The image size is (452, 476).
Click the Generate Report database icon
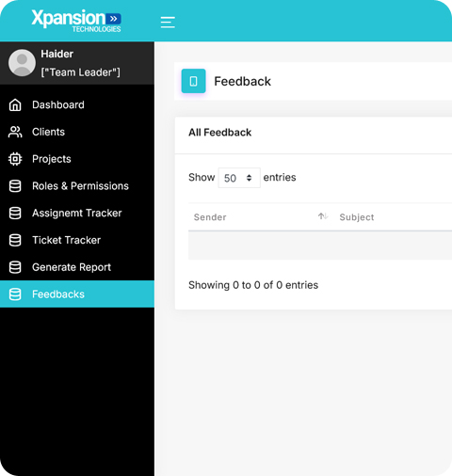pos(15,267)
